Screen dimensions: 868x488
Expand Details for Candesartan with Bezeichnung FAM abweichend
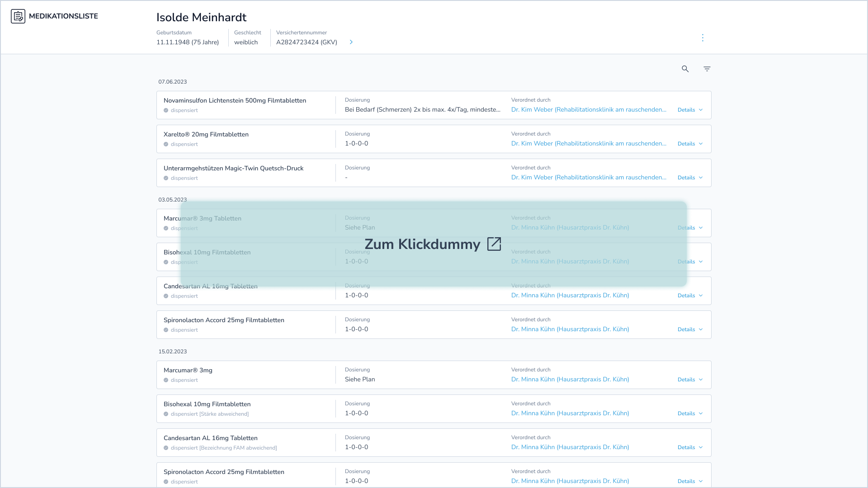pos(690,447)
